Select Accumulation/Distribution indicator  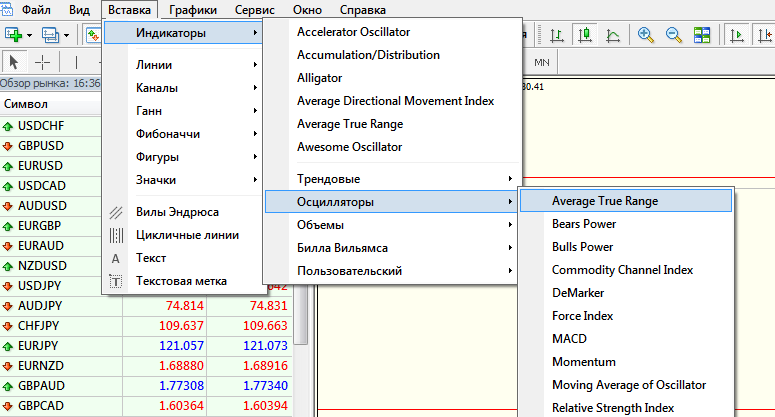(368, 55)
